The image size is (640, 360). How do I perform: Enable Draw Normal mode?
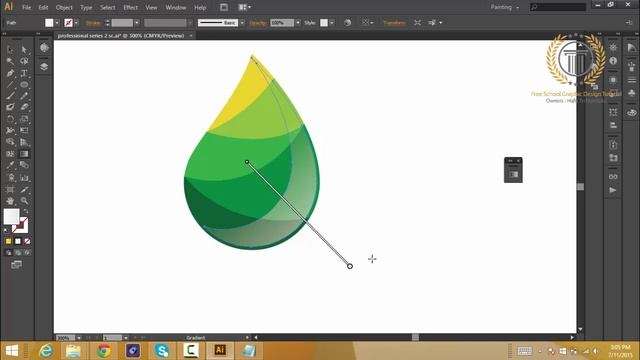pos(9,253)
